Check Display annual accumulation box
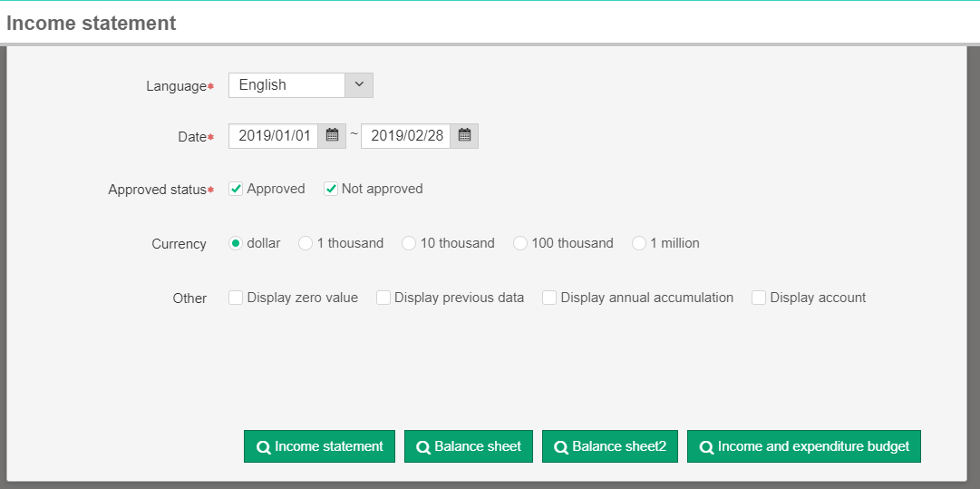The image size is (980, 489). click(x=549, y=298)
